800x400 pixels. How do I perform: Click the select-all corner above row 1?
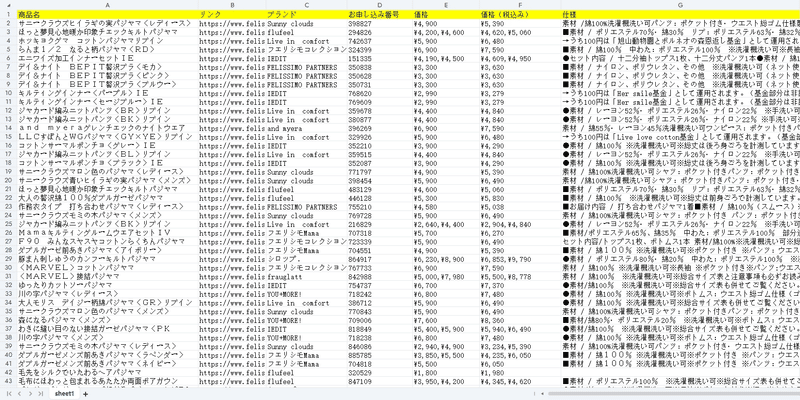click(8, 5)
